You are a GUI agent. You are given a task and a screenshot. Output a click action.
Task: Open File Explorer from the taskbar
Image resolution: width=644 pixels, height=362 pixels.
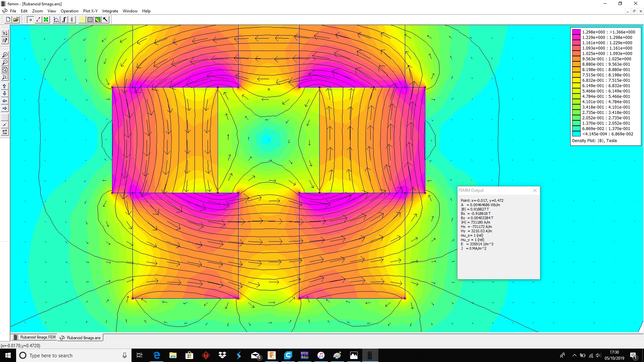(x=173, y=355)
